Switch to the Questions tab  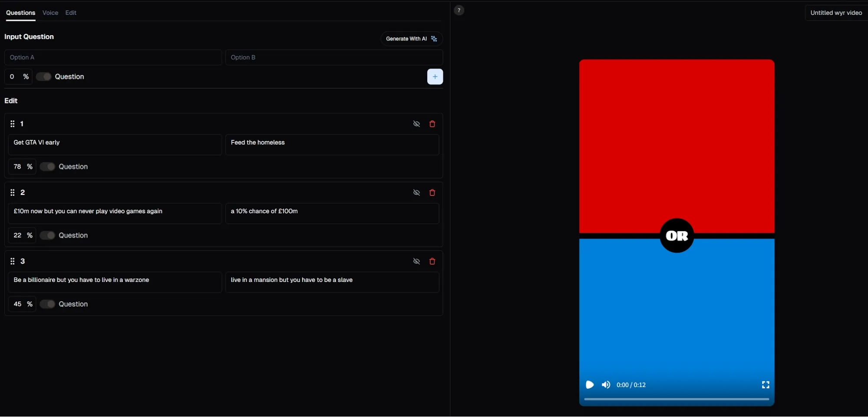tap(20, 13)
